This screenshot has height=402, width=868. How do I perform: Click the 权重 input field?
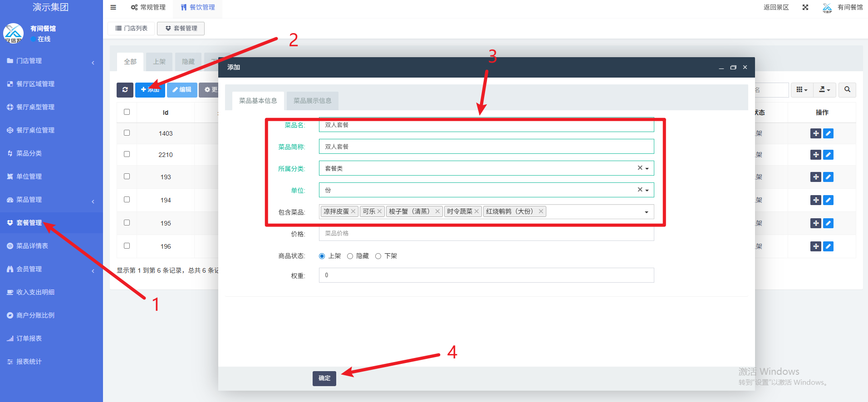[486, 275]
